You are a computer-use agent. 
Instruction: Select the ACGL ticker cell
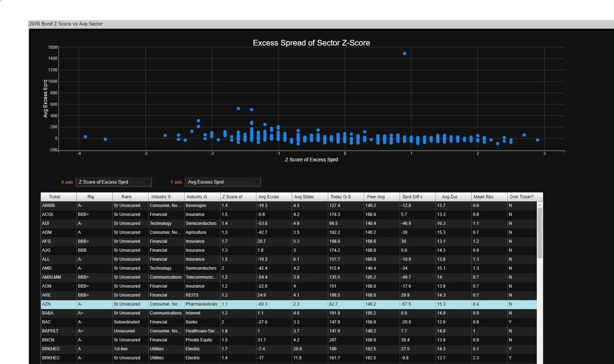(x=59, y=214)
